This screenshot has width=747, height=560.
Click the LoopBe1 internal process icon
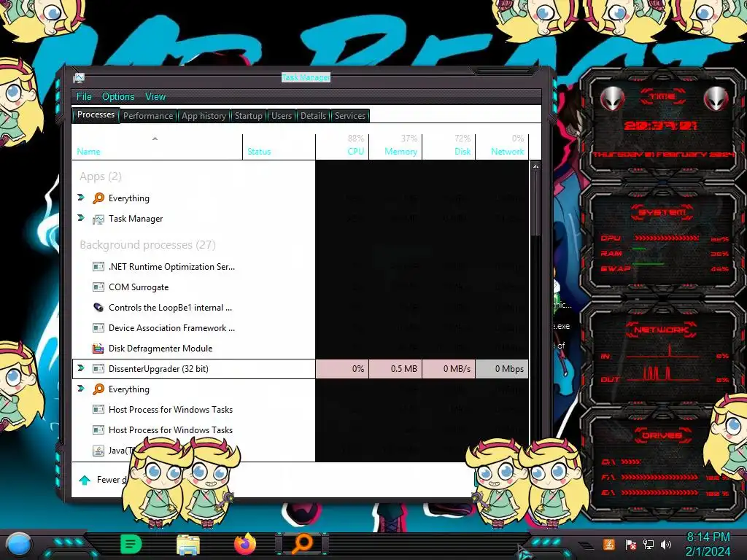[98, 308]
